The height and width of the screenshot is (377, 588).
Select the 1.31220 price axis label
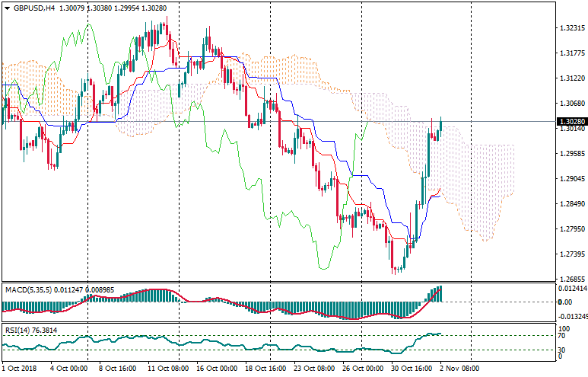(x=571, y=78)
